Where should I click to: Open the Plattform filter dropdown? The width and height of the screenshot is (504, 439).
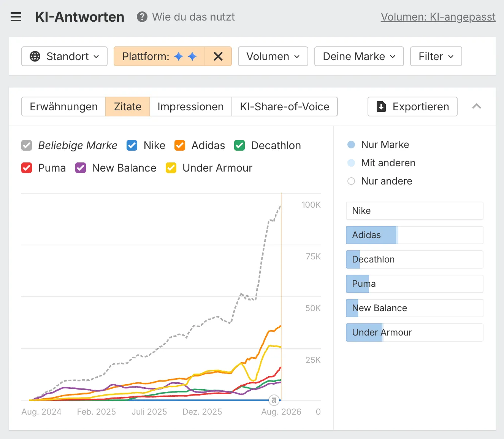click(159, 56)
